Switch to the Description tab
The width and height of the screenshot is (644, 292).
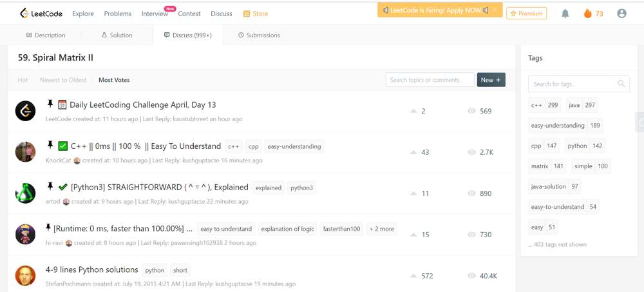click(46, 35)
